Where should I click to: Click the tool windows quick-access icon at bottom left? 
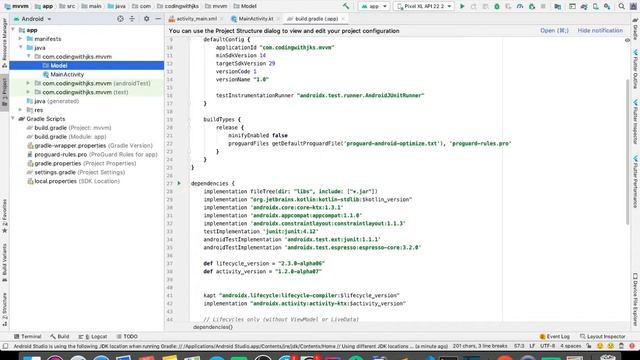pyautogui.click(x=5, y=346)
